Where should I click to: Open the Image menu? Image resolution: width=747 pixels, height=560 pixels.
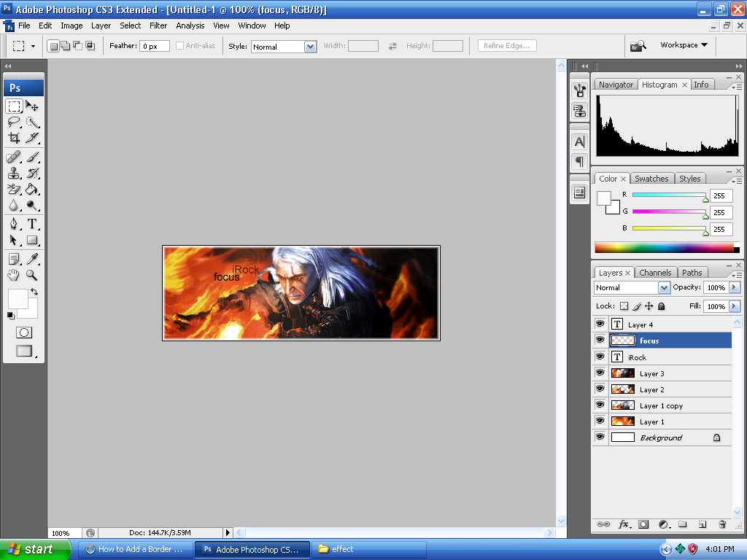[x=71, y=26]
